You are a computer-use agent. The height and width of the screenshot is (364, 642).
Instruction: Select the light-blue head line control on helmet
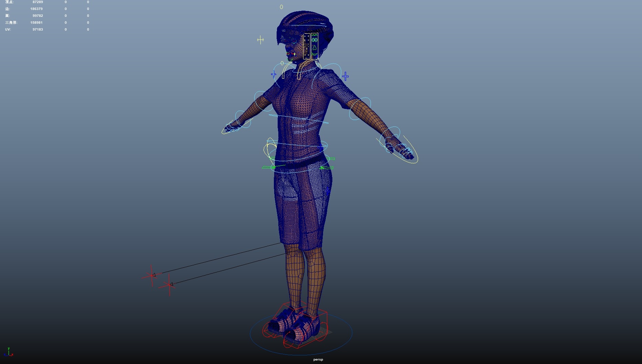coord(308,26)
